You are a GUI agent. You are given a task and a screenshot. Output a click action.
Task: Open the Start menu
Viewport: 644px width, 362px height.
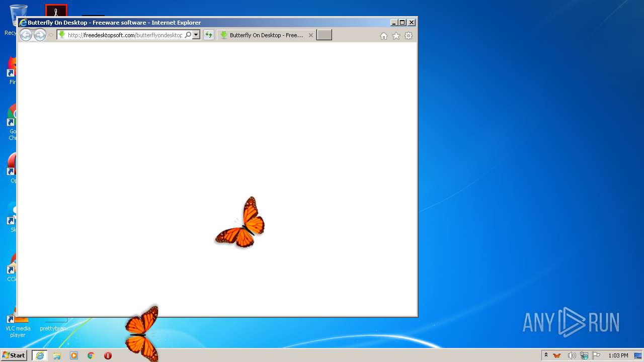[15, 355]
